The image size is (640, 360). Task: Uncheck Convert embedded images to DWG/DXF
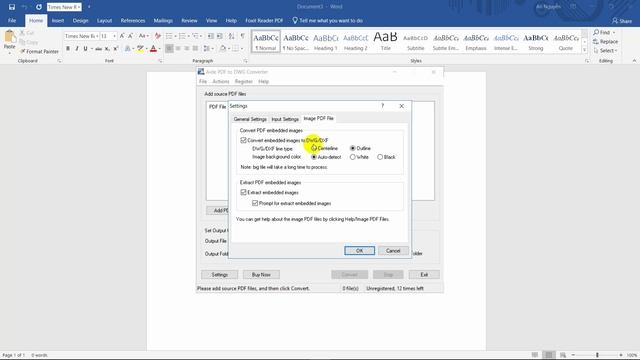tap(244, 140)
